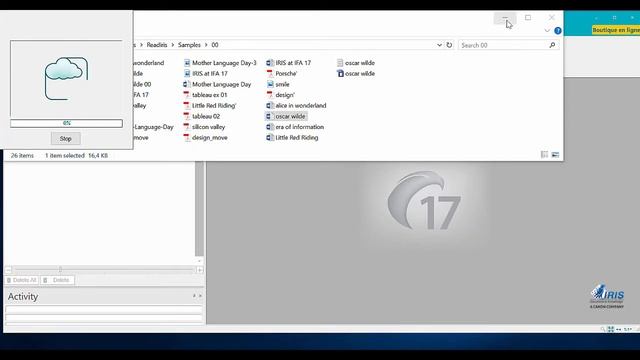Switch Explorer to large icons view
The image size is (640, 360).
(555, 154)
